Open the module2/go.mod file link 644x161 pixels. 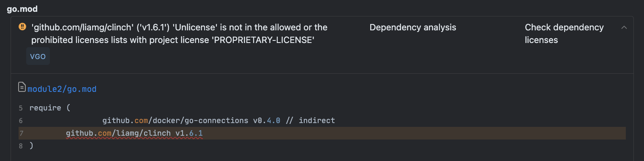click(x=62, y=89)
